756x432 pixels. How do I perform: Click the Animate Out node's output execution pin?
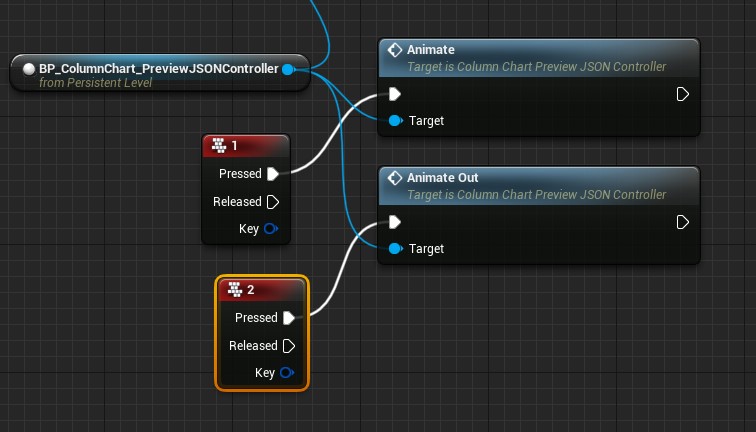pos(682,222)
